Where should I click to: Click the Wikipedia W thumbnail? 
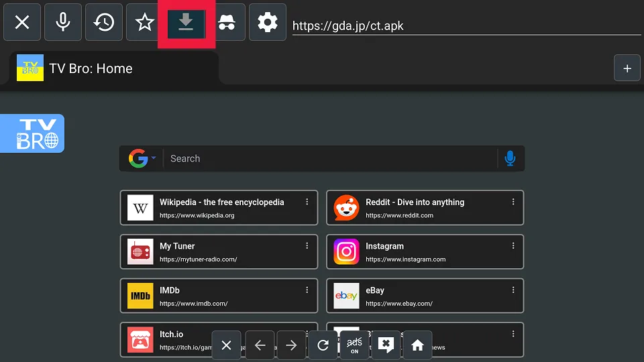[140, 208]
